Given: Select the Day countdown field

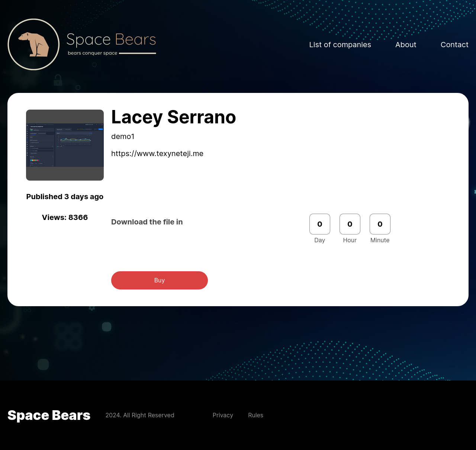Looking at the screenshot, I should [319, 224].
